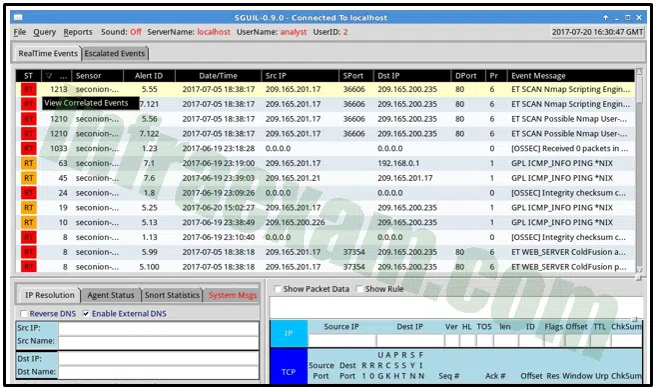Click the dark blue TCP header block
This screenshot has width=656, height=390.
(x=289, y=372)
